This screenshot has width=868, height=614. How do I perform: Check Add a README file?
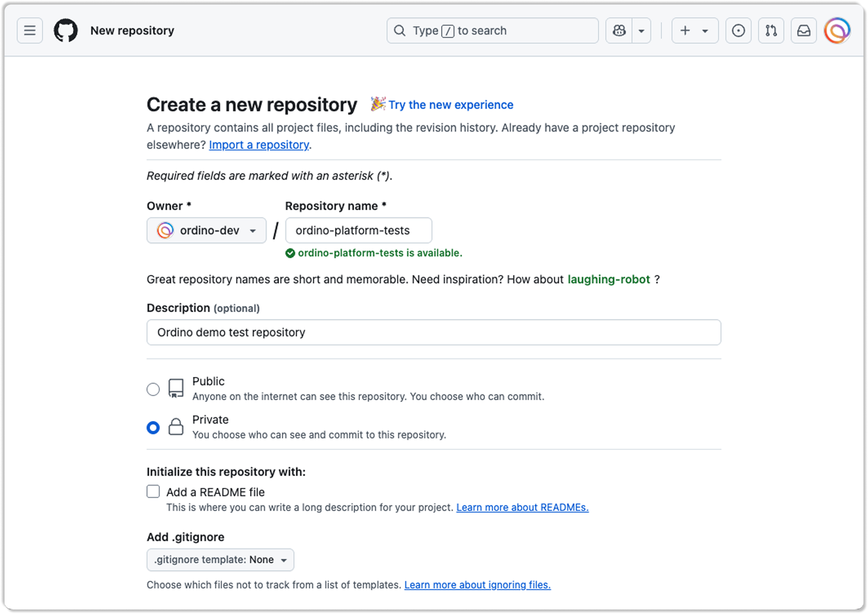pyautogui.click(x=153, y=492)
